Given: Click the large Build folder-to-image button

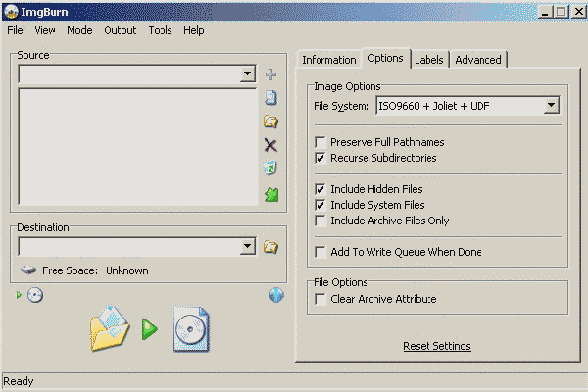Looking at the screenshot, I should [x=148, y=329].
